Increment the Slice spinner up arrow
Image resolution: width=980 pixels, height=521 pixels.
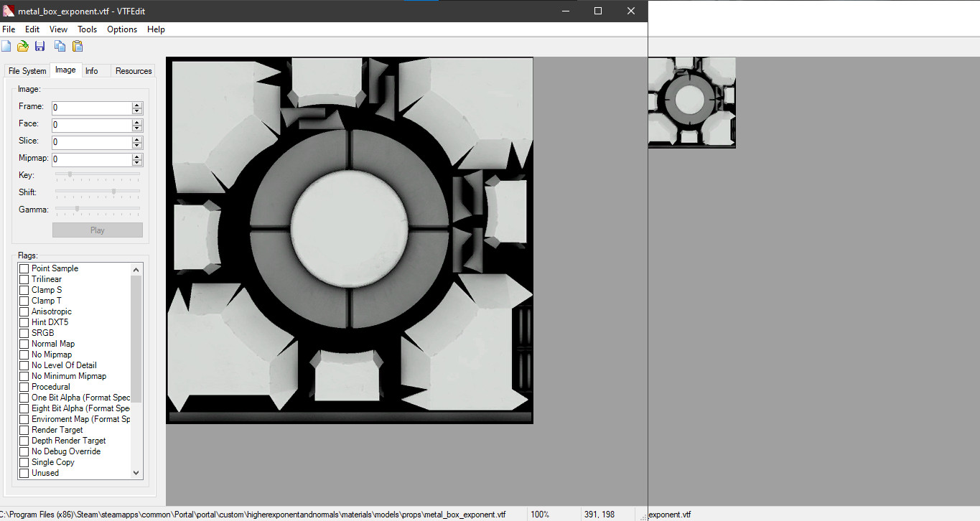[137, 139]
